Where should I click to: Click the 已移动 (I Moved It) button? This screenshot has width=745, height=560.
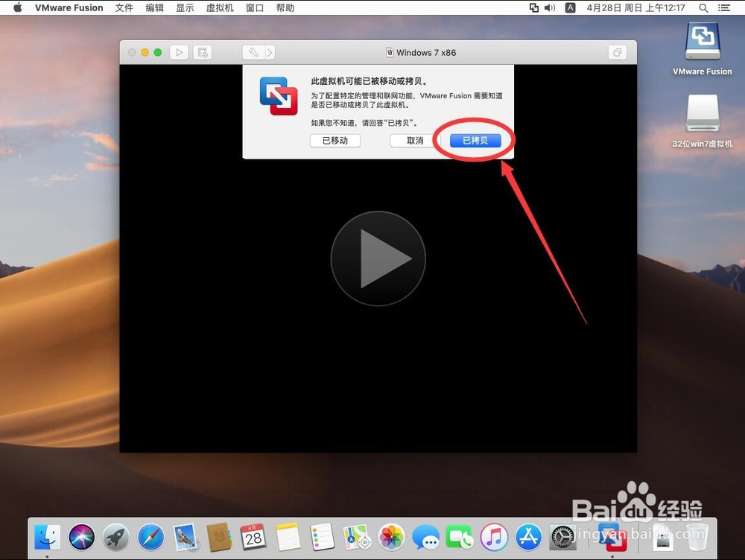coord(335,140)
